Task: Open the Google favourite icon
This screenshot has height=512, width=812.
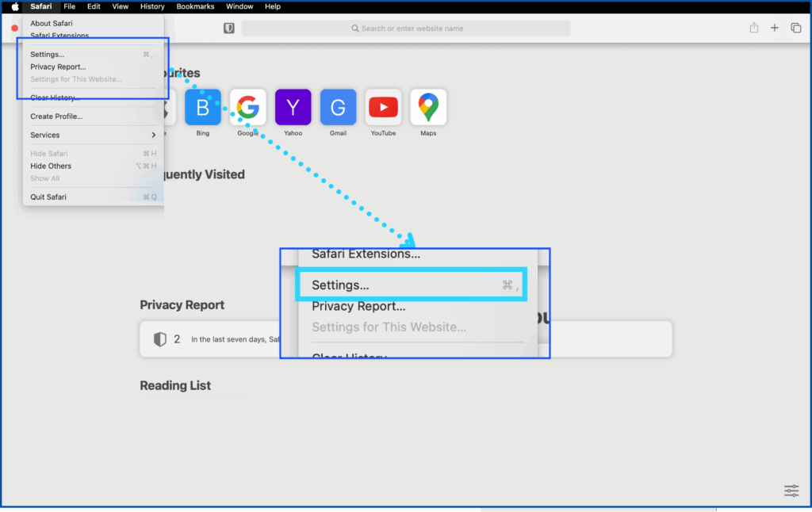Action: click(248, 107)
